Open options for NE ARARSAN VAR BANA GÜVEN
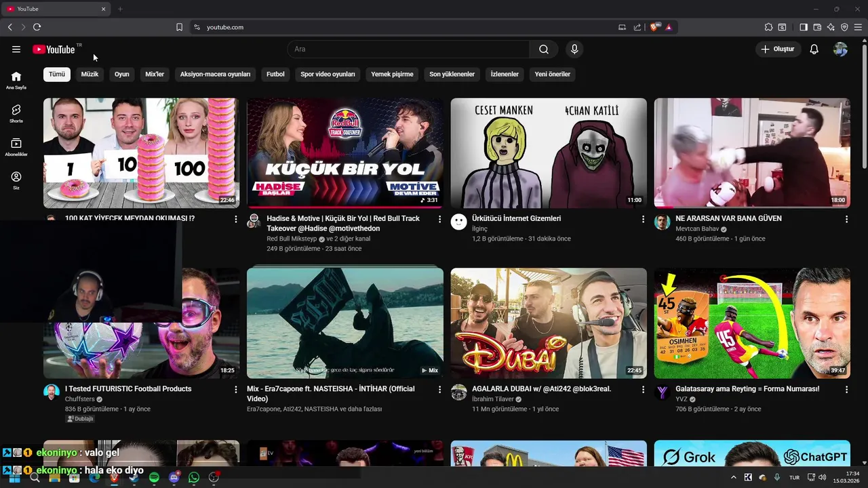 coord(846,219)
